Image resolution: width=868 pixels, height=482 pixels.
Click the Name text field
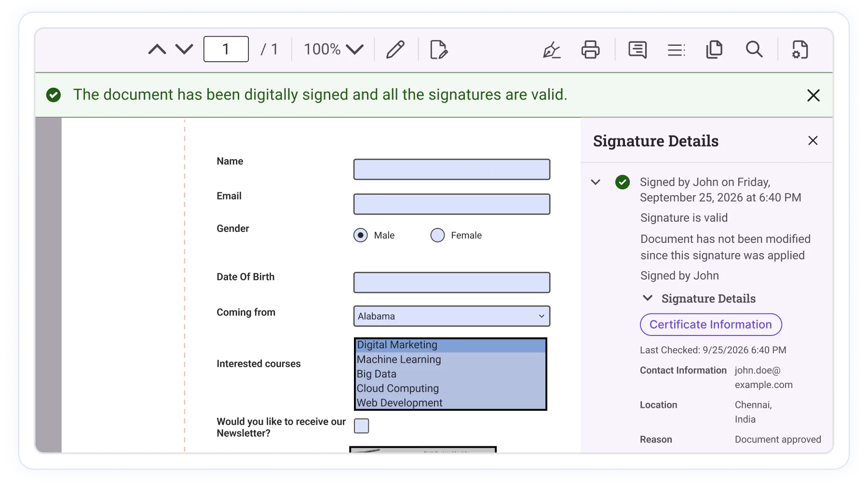click(x=452, y=170)
